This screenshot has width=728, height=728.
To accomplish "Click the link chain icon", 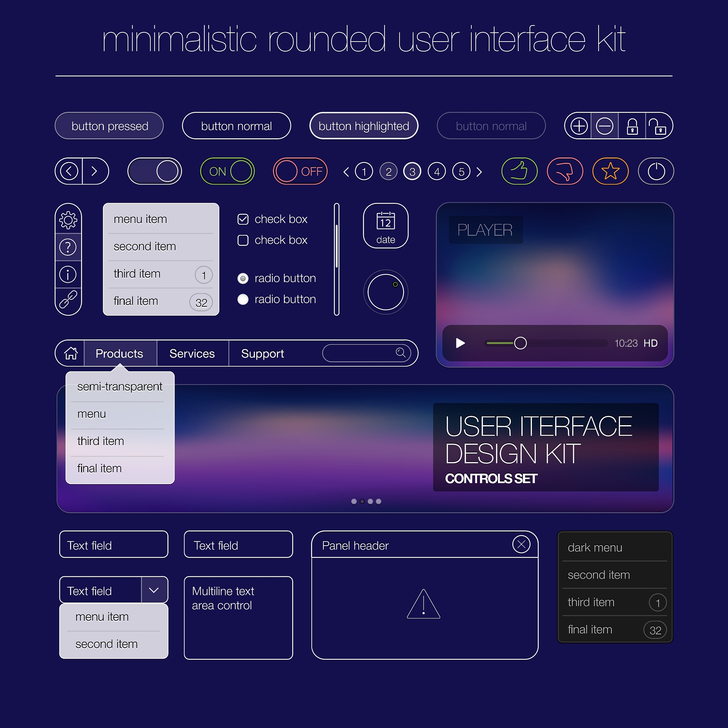I will point(68,300).
